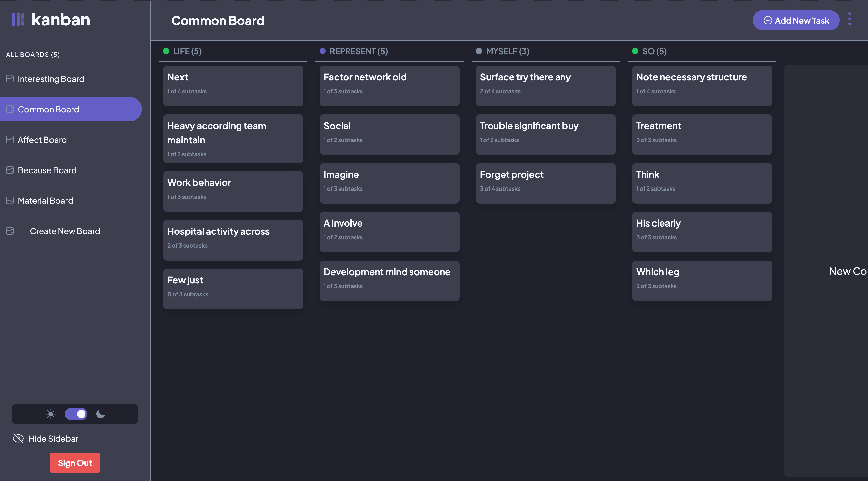
Task: Select the Interesting Board grid icon
Action: pos(10,78)
